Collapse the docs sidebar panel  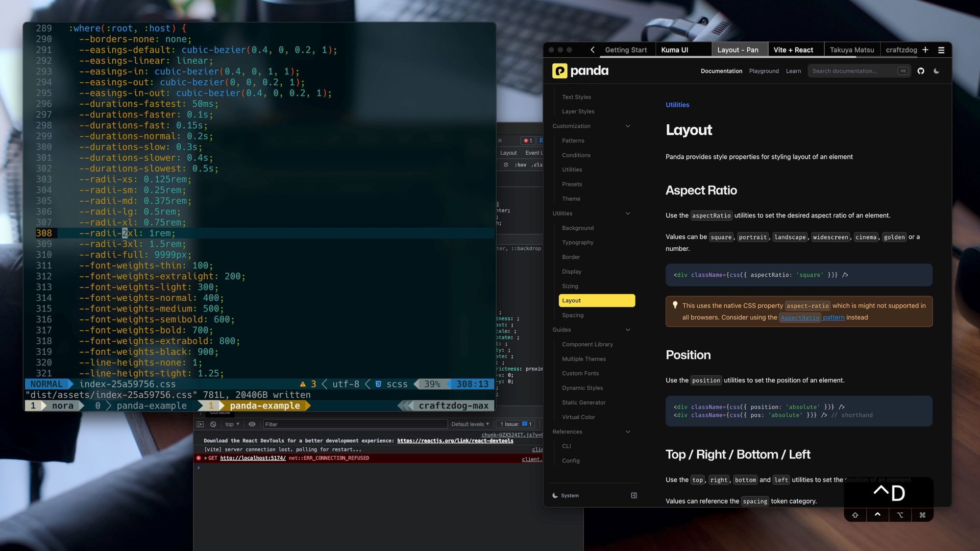[634, 495]
